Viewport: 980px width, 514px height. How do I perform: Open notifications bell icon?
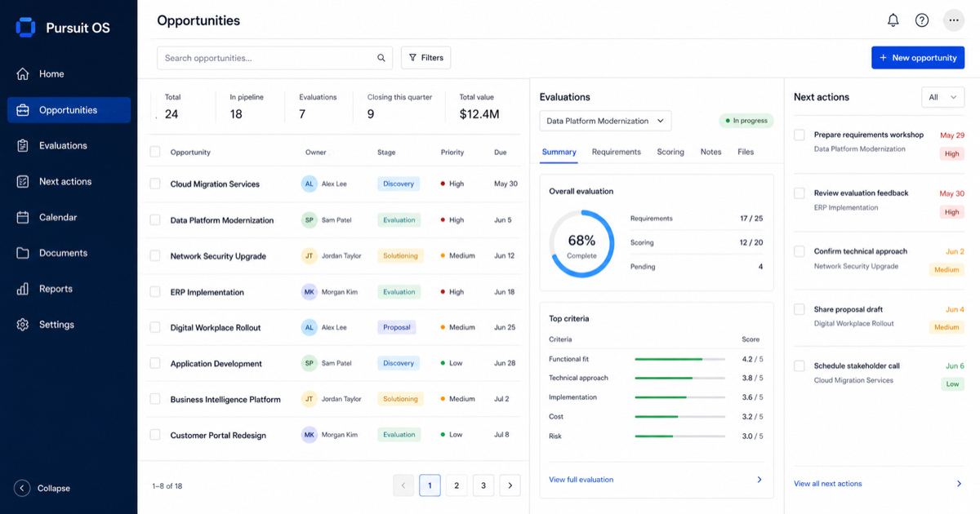click(893, 20)
